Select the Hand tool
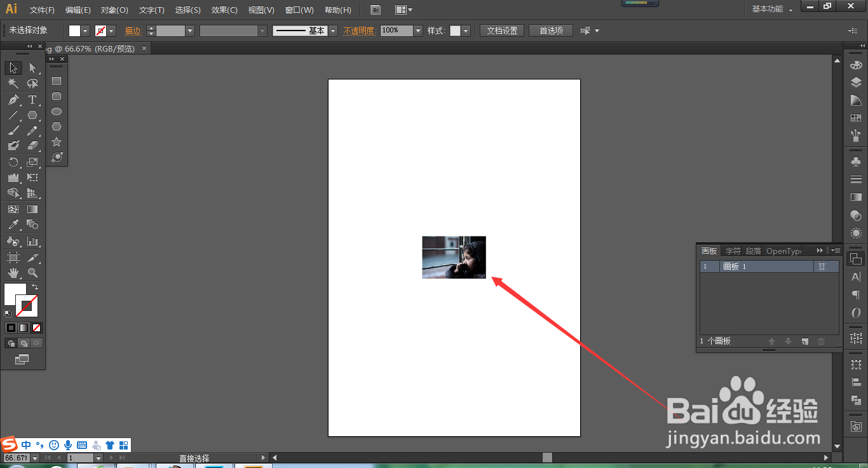This screenshot has width=868, height=468. click(13, 273)
